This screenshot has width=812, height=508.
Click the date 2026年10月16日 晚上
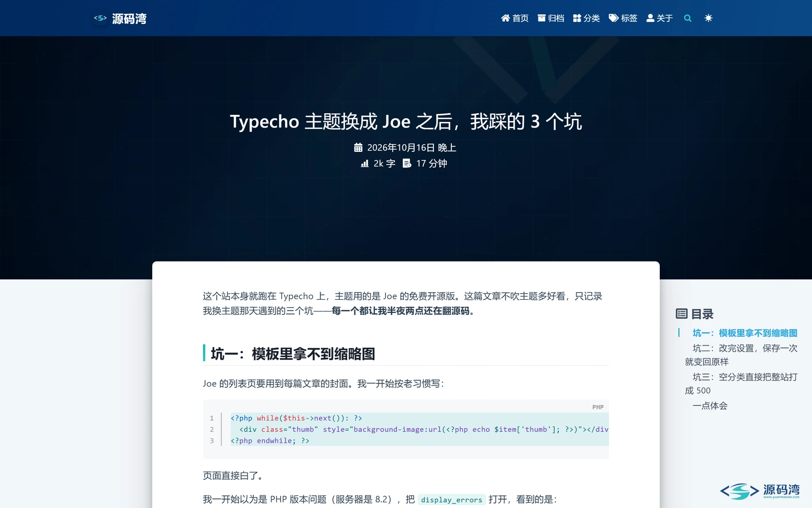pos(412,147)
